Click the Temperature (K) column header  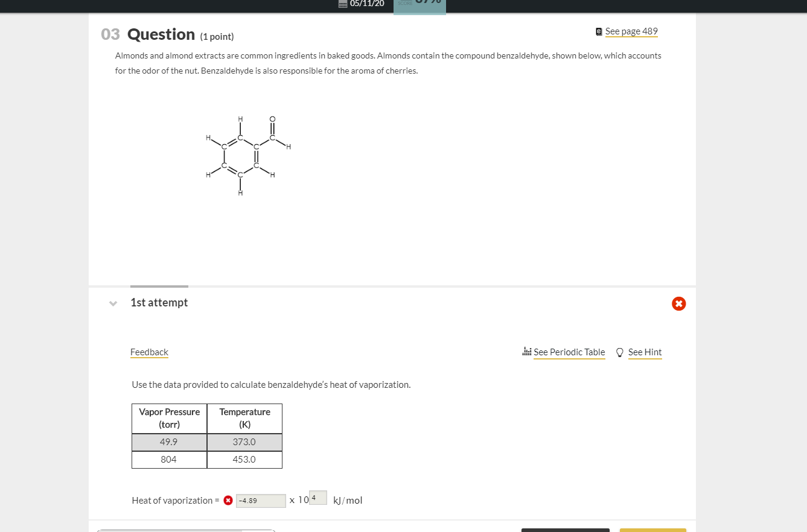(244, 418)
